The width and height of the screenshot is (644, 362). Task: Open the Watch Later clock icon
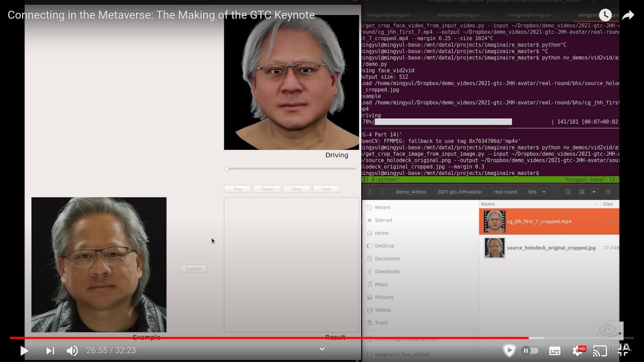point(605,15)
